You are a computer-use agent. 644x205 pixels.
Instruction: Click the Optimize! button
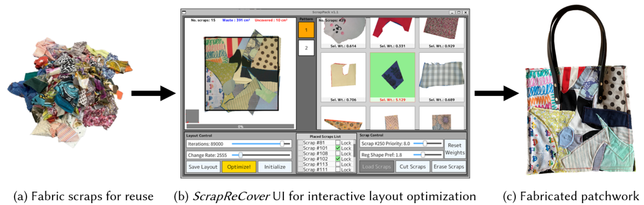click(239, 167)
